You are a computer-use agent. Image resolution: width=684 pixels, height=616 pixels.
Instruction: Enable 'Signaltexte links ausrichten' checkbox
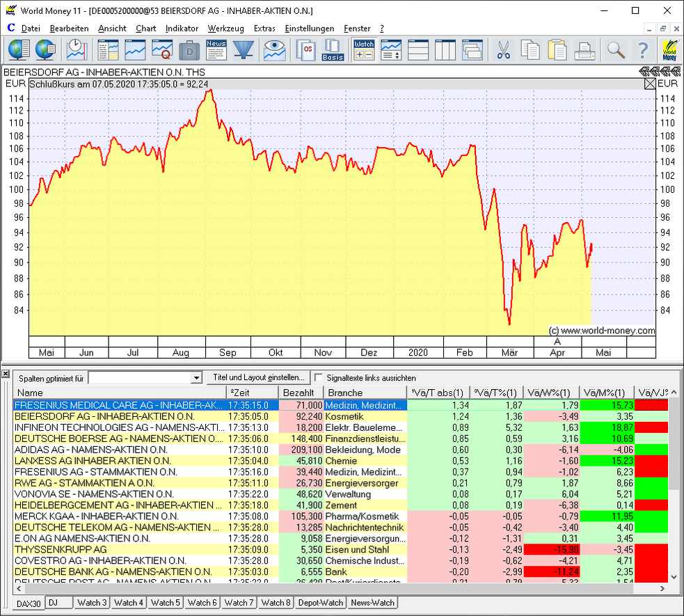pyautogui.click(x=319, y=377)
